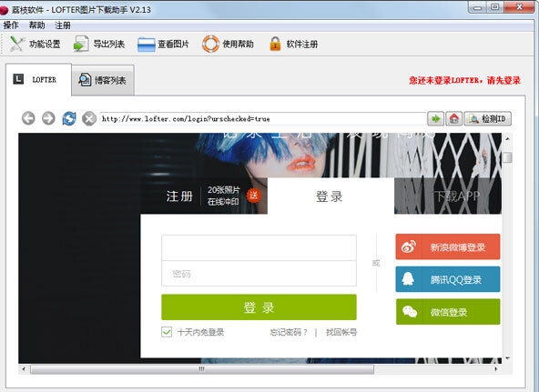Click the vertical scrollbar thumb
The width and height of the screenshot is (539, 392).
[x=507, y=157]
